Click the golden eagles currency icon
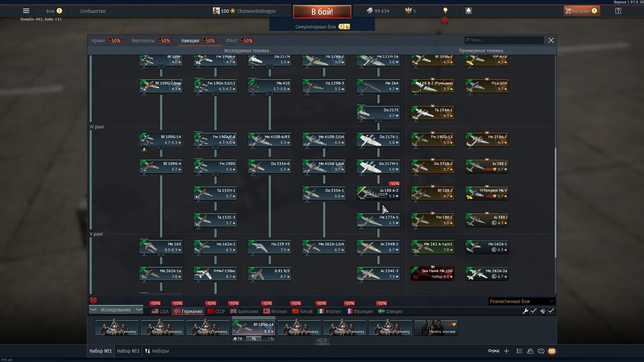The image size is (644, 362). 408,11
